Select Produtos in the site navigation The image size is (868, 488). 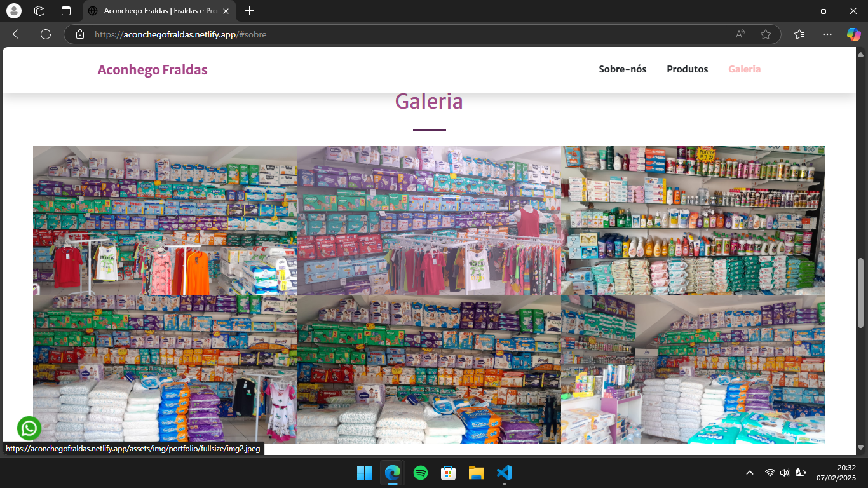pyautogui.click(x=687, y=69)
